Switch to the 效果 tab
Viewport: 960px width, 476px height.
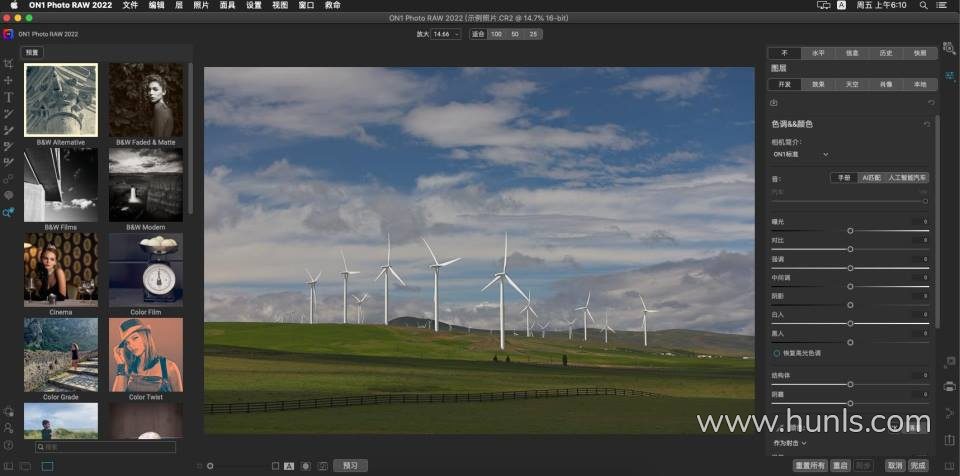tap(818, 85)
